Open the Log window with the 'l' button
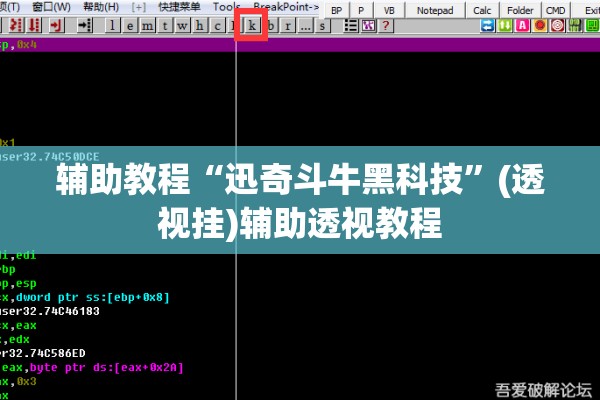600x400 pixels. [x=112, y=26]
